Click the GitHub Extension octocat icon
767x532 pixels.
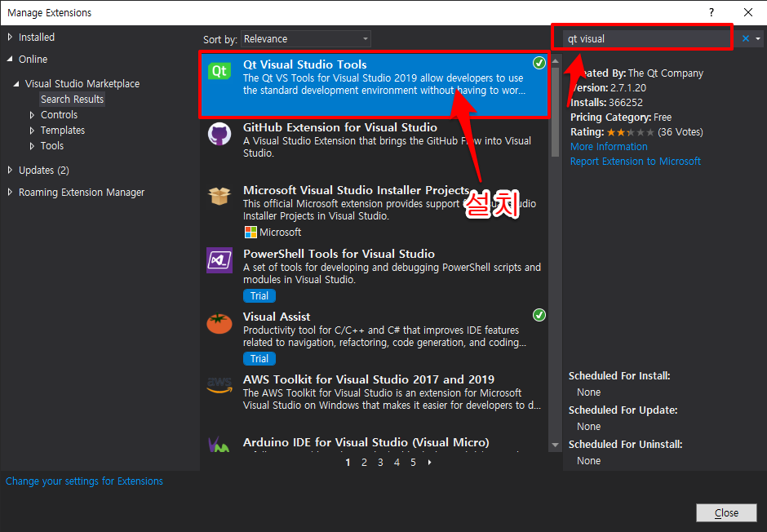tap(219, 134)
